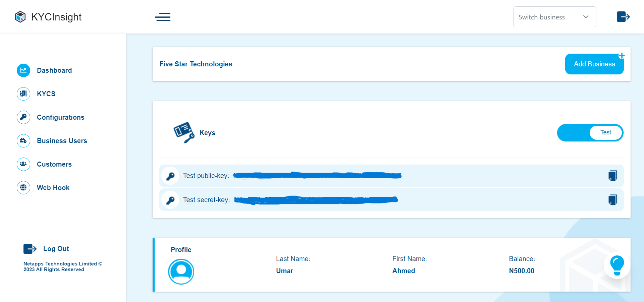Click the Configurations key icon

pyautogui.click(x=23, y=117)
